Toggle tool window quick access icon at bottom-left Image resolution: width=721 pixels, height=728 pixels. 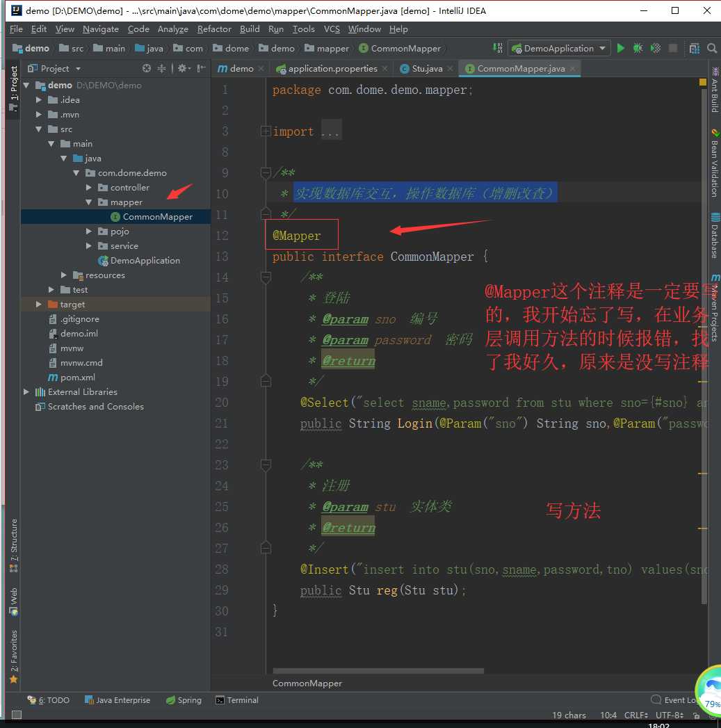tap(16, 715)
